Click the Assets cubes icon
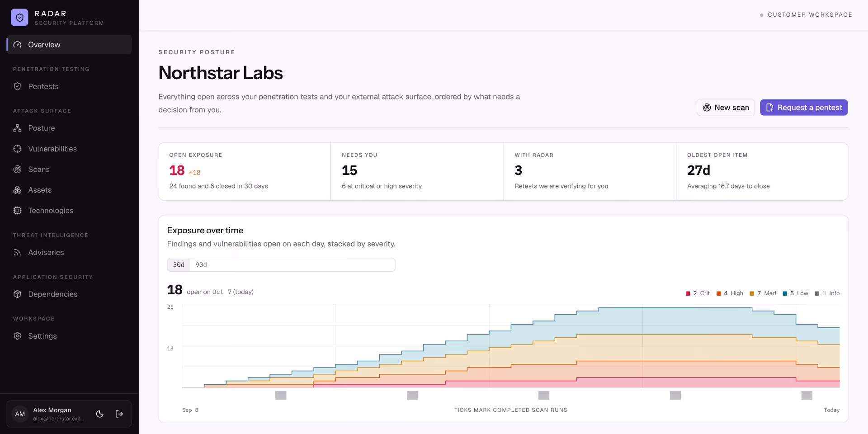This screenshot has width=868, height=434. tap(18, 190)
